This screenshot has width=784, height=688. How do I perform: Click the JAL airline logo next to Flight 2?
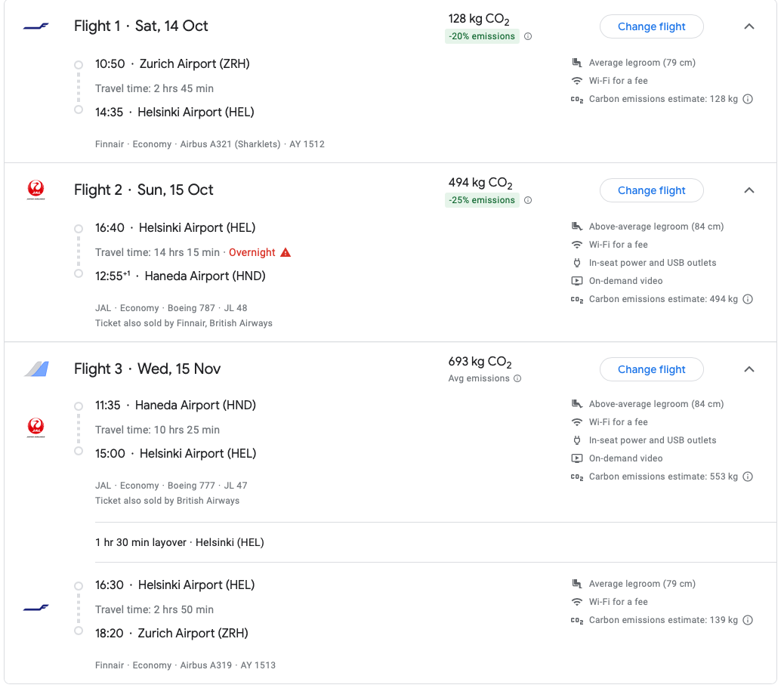point(35,189)
